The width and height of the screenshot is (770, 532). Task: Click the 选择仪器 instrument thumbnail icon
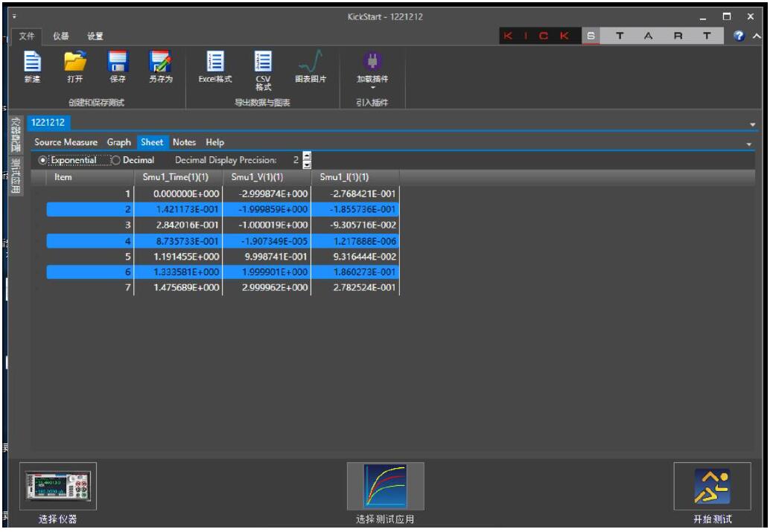58,487
